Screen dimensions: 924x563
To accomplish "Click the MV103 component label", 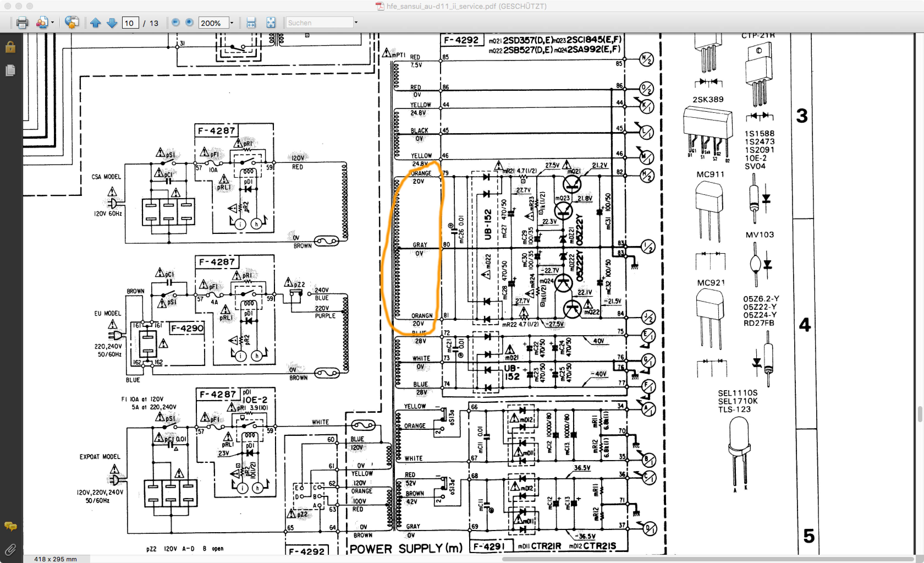I will (759, 235).
